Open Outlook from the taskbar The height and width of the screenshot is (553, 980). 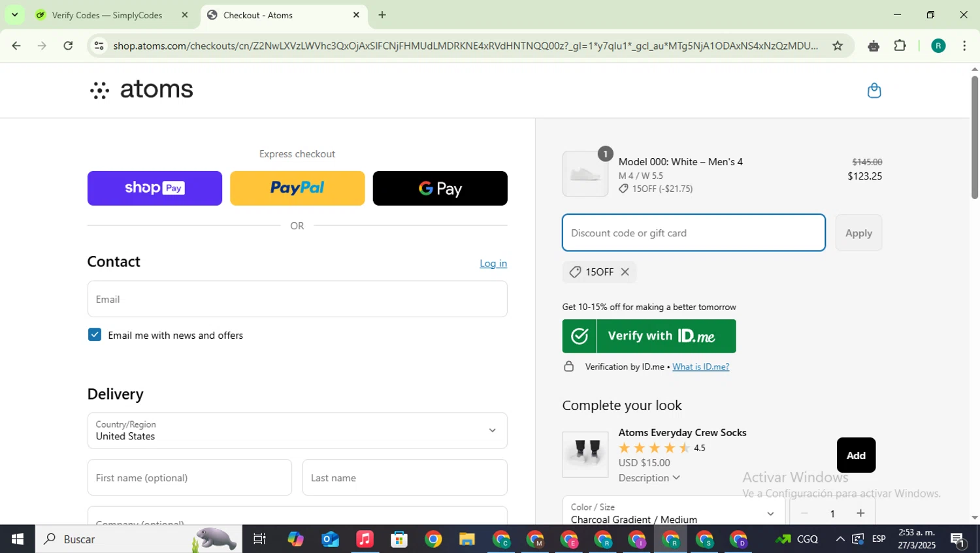pyautogui.click(x=330, y=539)
